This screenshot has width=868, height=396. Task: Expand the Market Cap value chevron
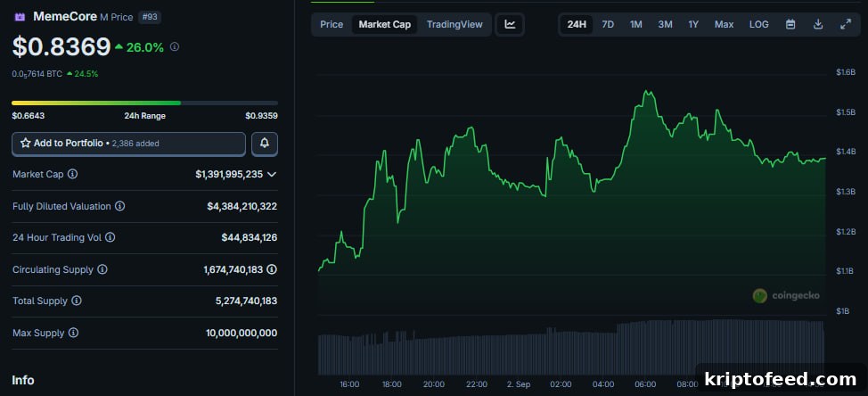pyautogui.click(x=272, y=175)
